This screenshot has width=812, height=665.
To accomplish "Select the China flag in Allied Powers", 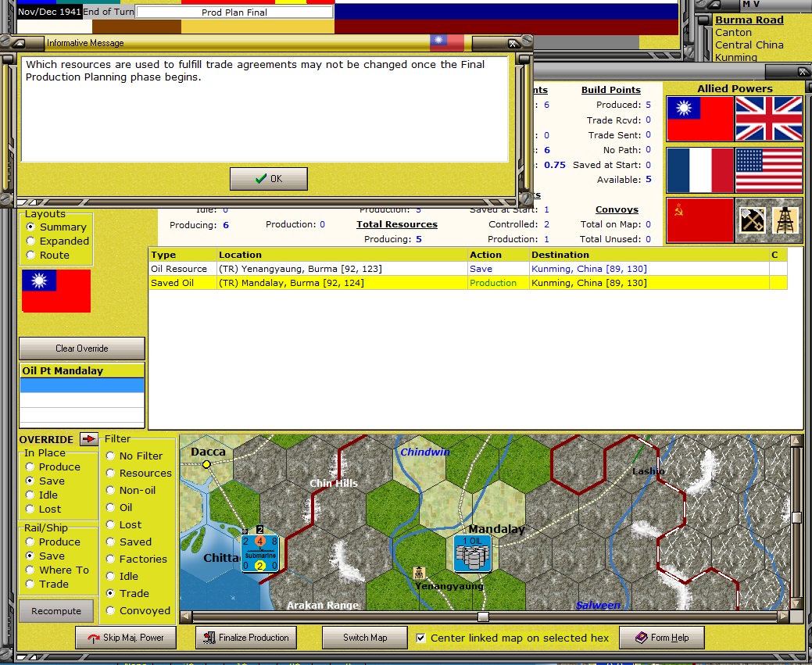I will click(x=699, y=119).
